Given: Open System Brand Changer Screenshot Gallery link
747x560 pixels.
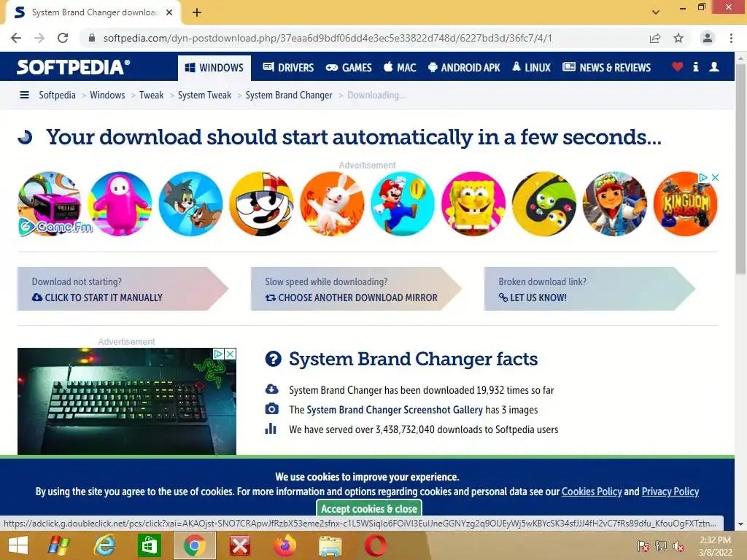Looking at the screenshot, I should coord(395,410).
